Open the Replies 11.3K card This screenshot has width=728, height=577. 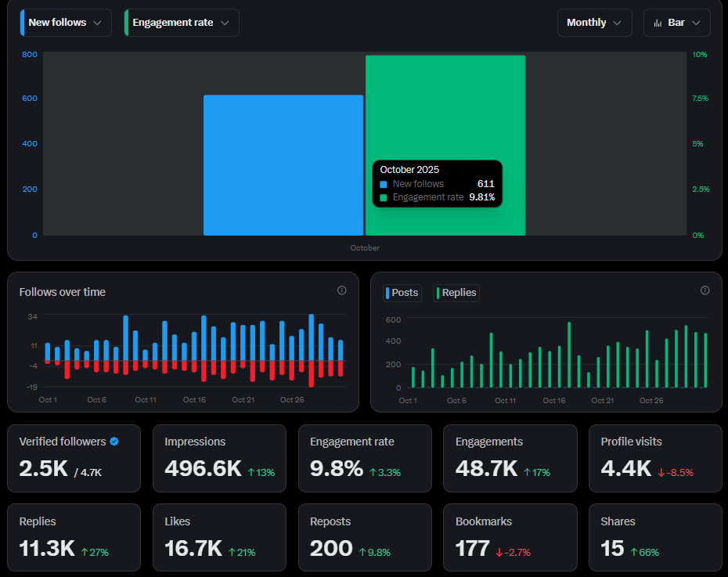coord(74,538)
